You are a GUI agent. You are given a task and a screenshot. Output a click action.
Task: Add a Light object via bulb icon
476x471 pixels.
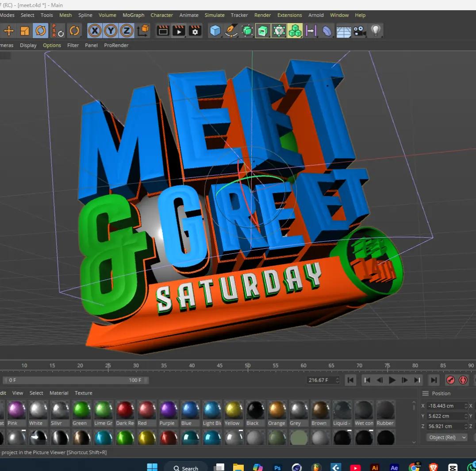pyautogui.click(x=376, y=31)
